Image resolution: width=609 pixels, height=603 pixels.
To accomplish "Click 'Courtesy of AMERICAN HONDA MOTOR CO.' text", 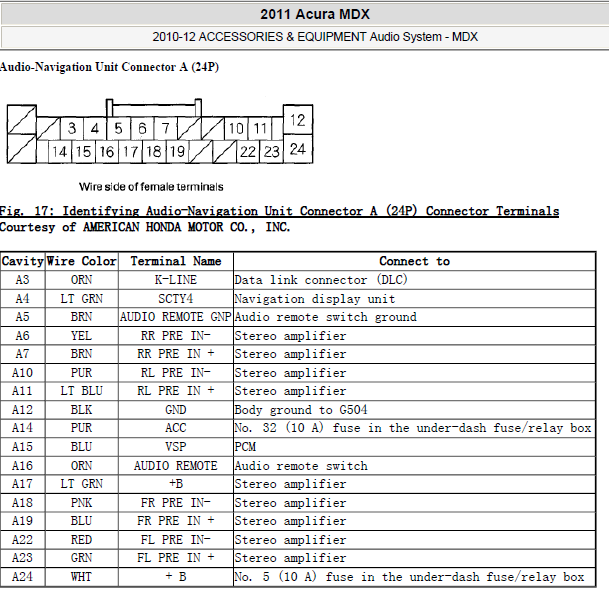I will (144, 227).
